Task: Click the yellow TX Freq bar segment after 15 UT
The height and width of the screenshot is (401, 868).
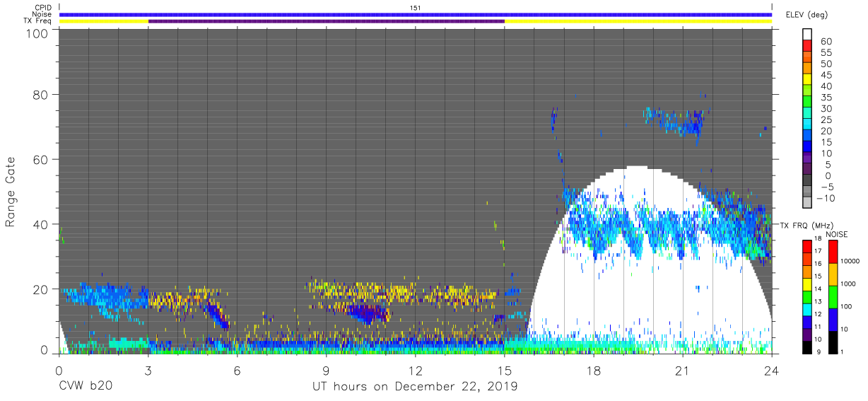Action: (638, 21)
